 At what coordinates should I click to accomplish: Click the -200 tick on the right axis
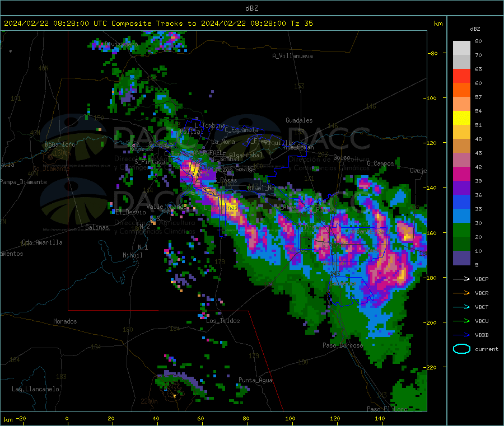[x=430, y=322]
